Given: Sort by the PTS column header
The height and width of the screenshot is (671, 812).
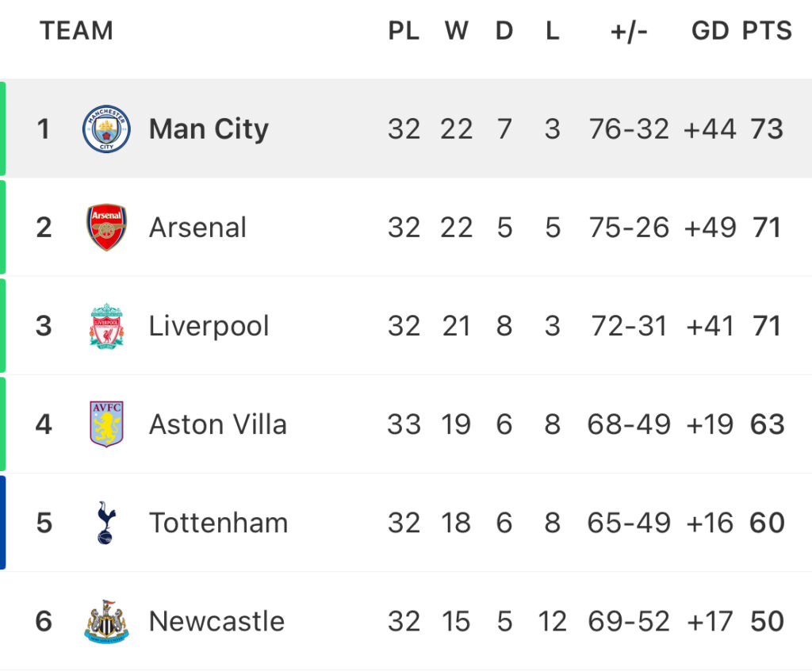Looking at the screenshot, I should point(767,31).
